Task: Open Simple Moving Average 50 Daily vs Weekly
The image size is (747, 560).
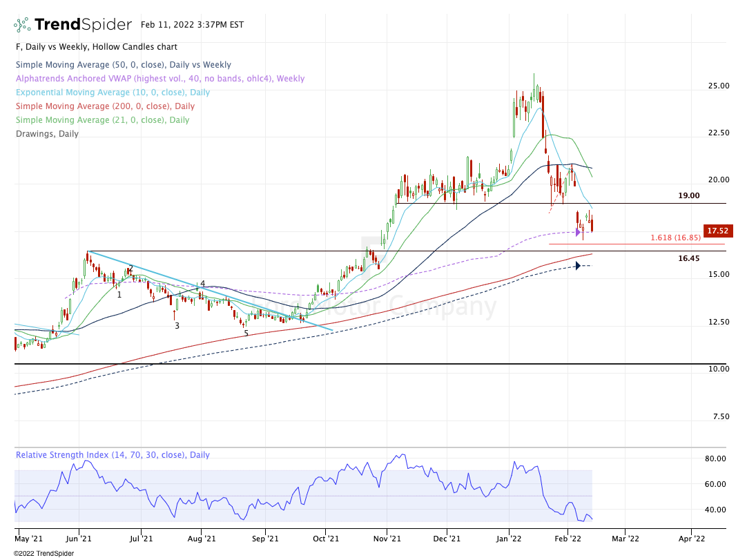Action: [122, 65]
